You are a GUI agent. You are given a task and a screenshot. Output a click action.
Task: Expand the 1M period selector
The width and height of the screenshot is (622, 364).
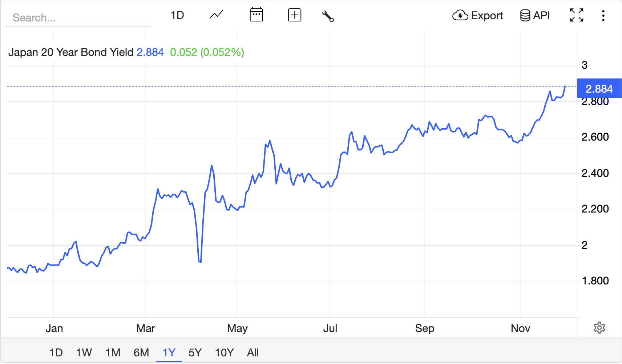(113, 352)
